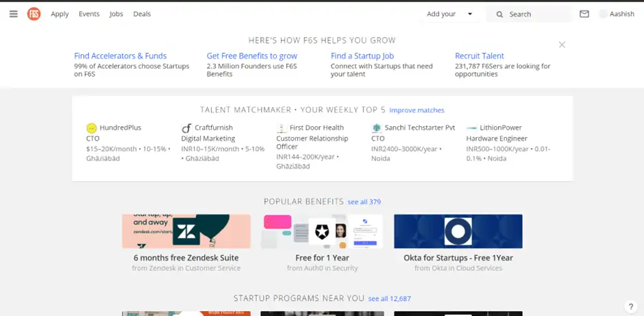The width and height of the screenshot is (644, 316).
Task: Click the Sanchi Techstarter logo icon
Action: 376,128
